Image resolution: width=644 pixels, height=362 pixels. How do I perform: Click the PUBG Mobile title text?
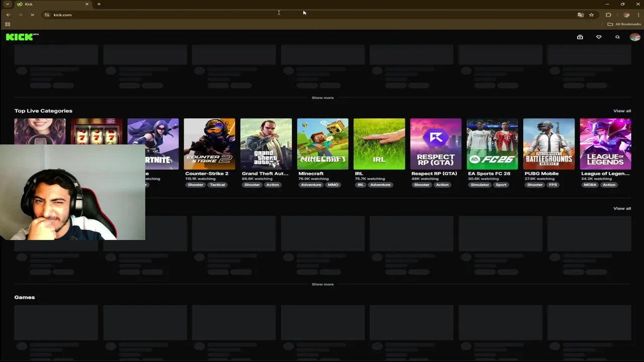tap(541, 173)
